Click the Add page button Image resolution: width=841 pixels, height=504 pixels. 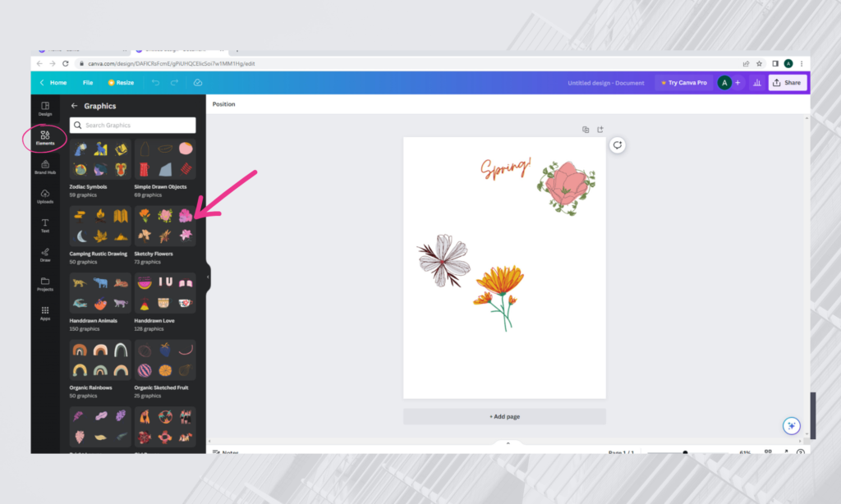click(x=504, y=417)
